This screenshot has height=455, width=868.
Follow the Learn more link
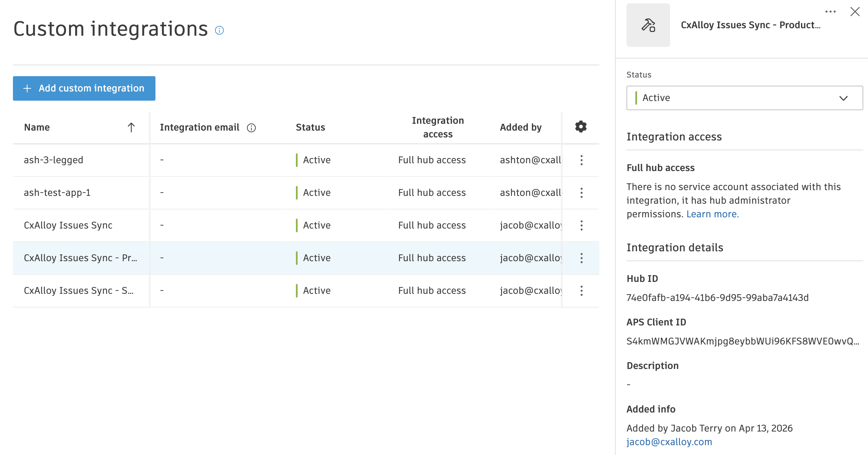[713, 214]
